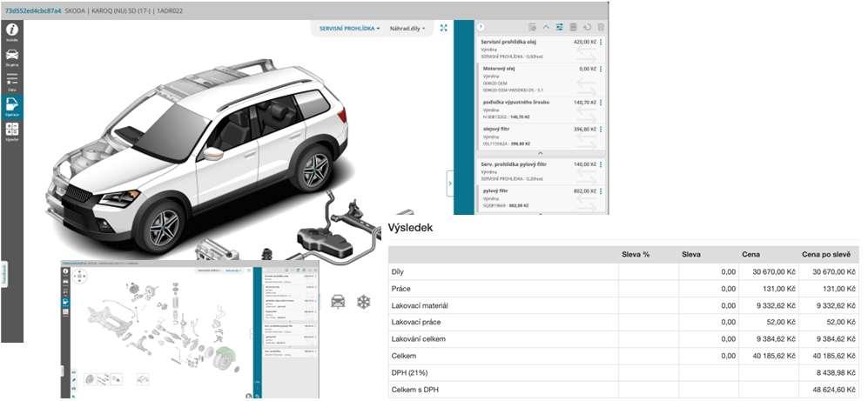
Task: Open the vehicle info sidebar icon
Action: [x=11, y=31]
